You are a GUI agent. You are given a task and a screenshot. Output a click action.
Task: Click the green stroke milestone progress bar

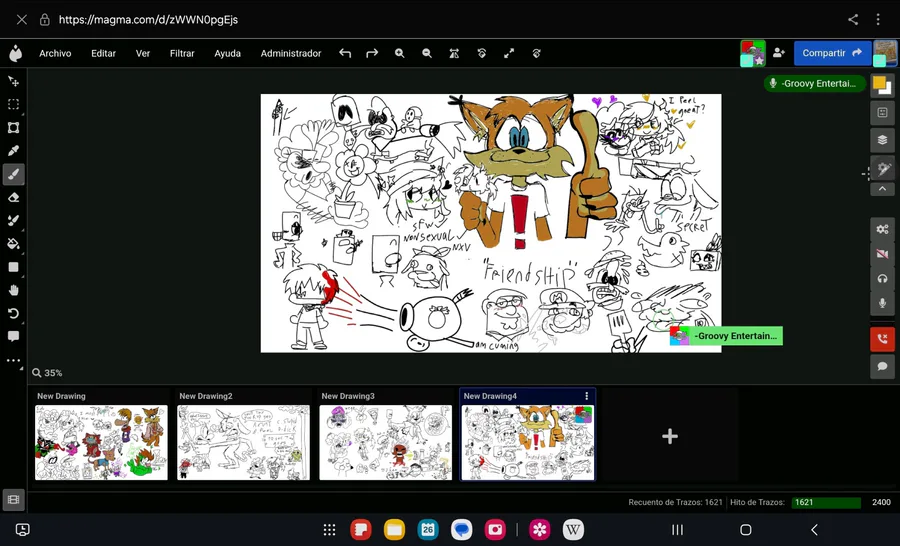click(x=826, y=502)
